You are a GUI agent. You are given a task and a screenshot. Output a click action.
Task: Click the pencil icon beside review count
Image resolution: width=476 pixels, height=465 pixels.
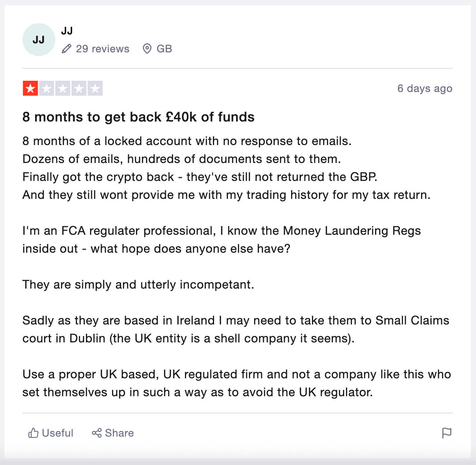(x=67, y=49)
